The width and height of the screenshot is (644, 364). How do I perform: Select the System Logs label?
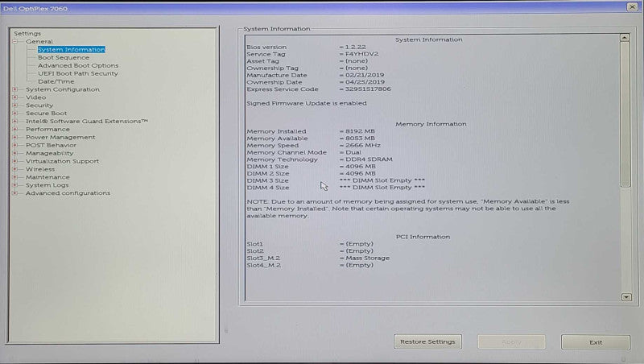(x=47, y=185)
